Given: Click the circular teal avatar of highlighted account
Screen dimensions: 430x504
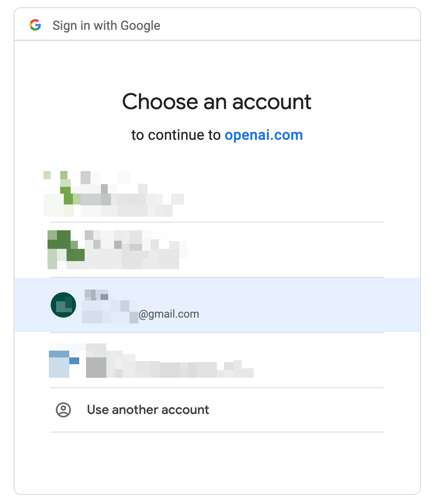Looking at the screenshot, I should point(63,305).
